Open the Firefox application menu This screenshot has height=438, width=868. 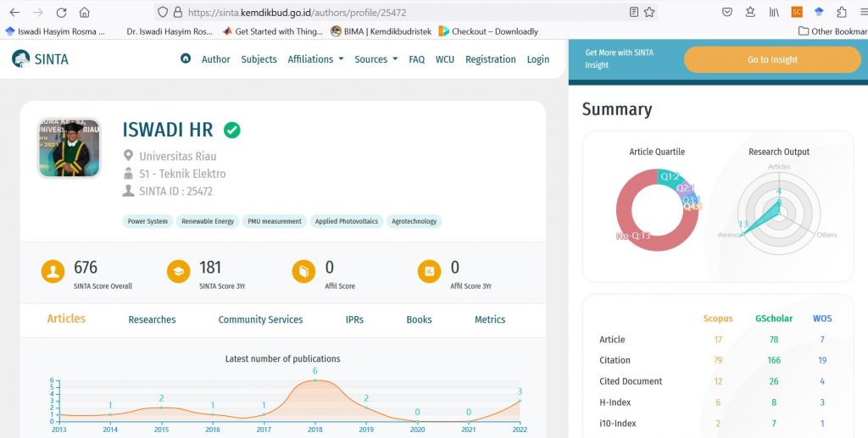click(x=863, y=12)
